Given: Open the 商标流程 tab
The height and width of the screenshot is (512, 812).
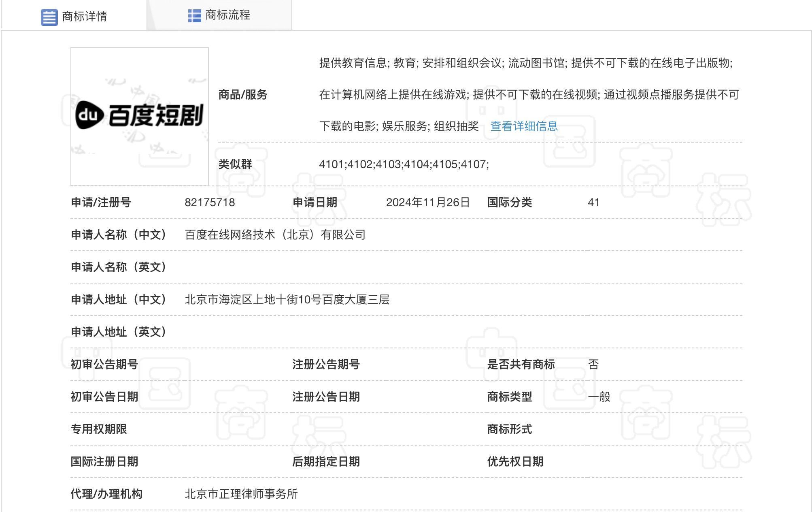Looking at the screenshot, I should 219,15.
